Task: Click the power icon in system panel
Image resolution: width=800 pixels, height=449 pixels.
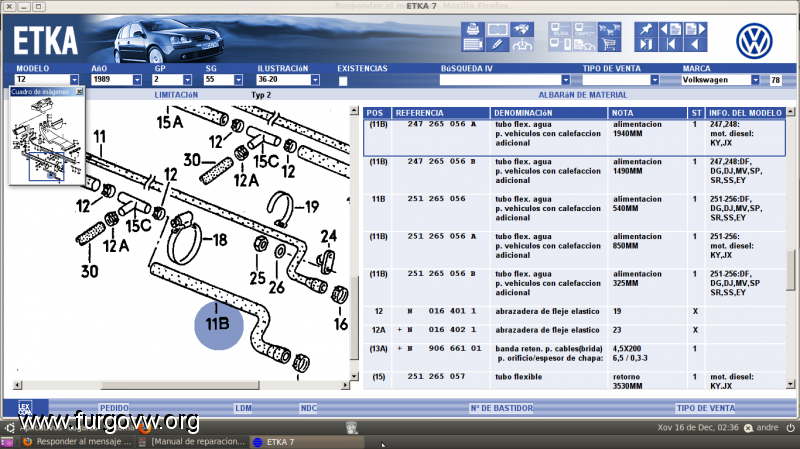Action: click(x=790, y=428)
